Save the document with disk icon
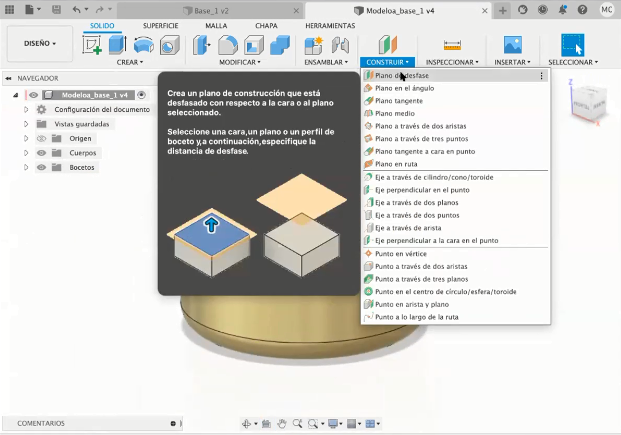The height and width of the screenshot is (435, 621). click(x=57, y=10)
